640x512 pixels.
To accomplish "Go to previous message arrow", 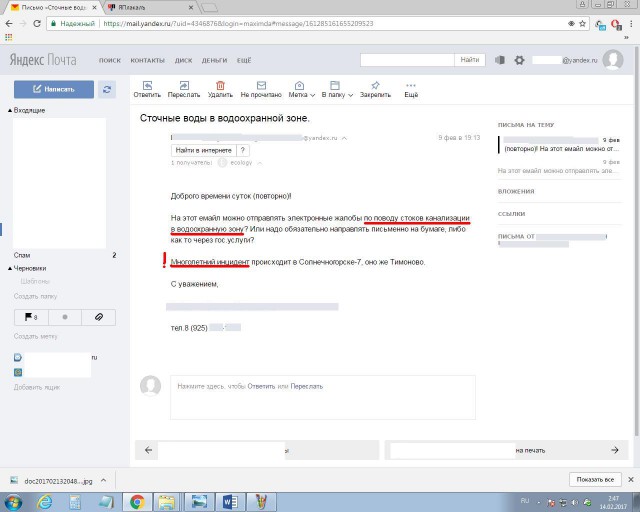I will pos(149,450).
